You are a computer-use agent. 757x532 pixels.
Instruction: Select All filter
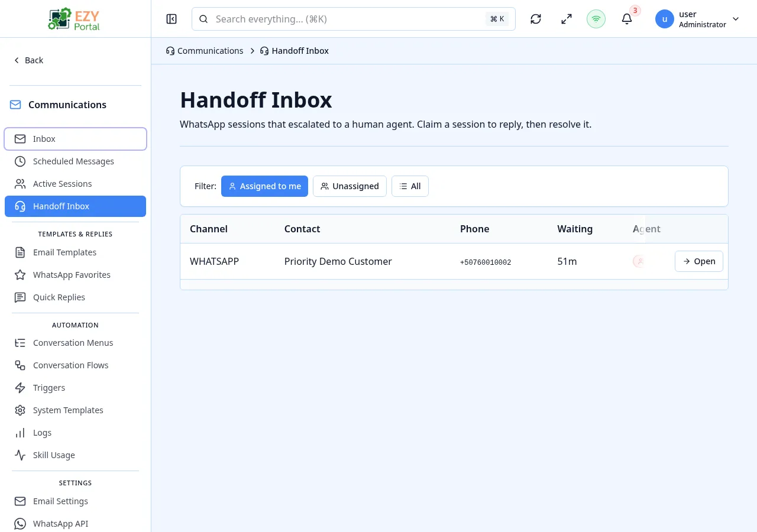coord(410,186)
